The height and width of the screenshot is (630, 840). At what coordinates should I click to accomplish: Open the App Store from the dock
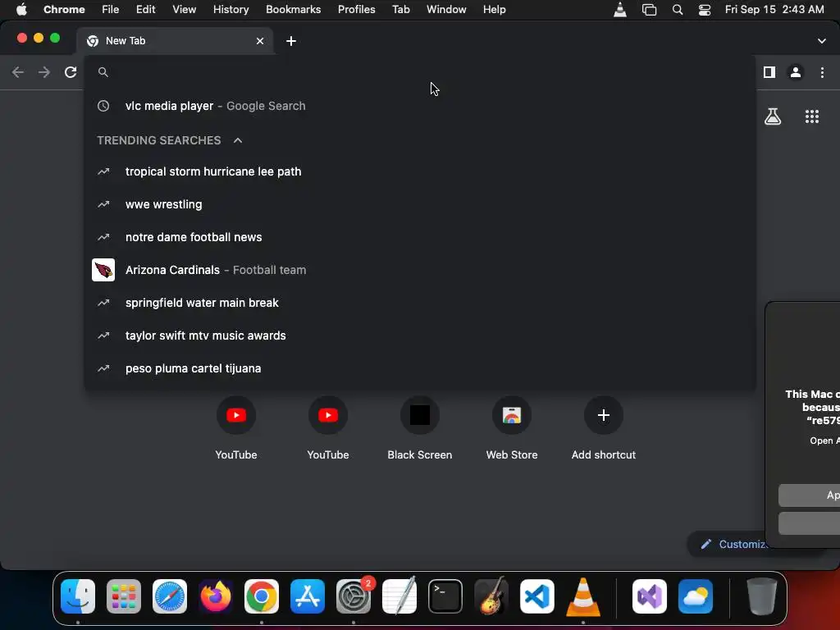308,596
